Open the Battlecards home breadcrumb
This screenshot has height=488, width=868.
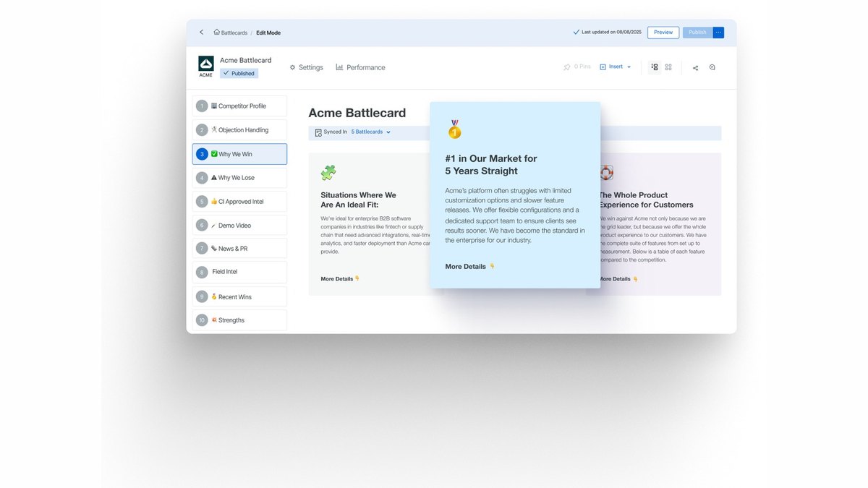point(231,33)
